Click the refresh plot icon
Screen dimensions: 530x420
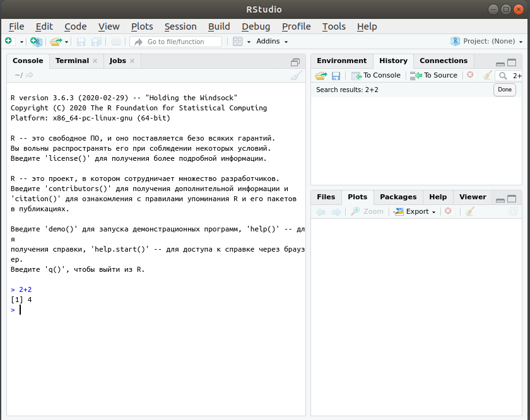[x=514, y=211]
